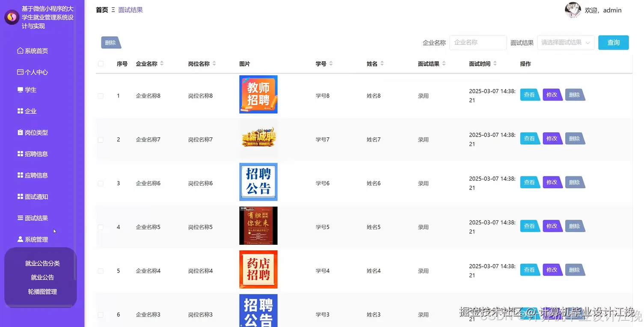The height and width of the screenshot is (327, 644).
Task: Click the 修改 button on row 2
Action: [552, 138]
